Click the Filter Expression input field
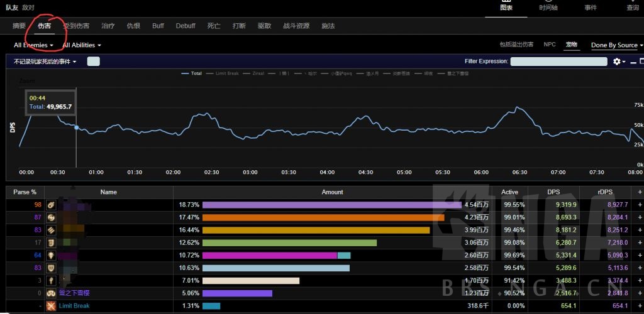Image resolution: width=644 pixels, height=314 pixels. coord(558,62)
